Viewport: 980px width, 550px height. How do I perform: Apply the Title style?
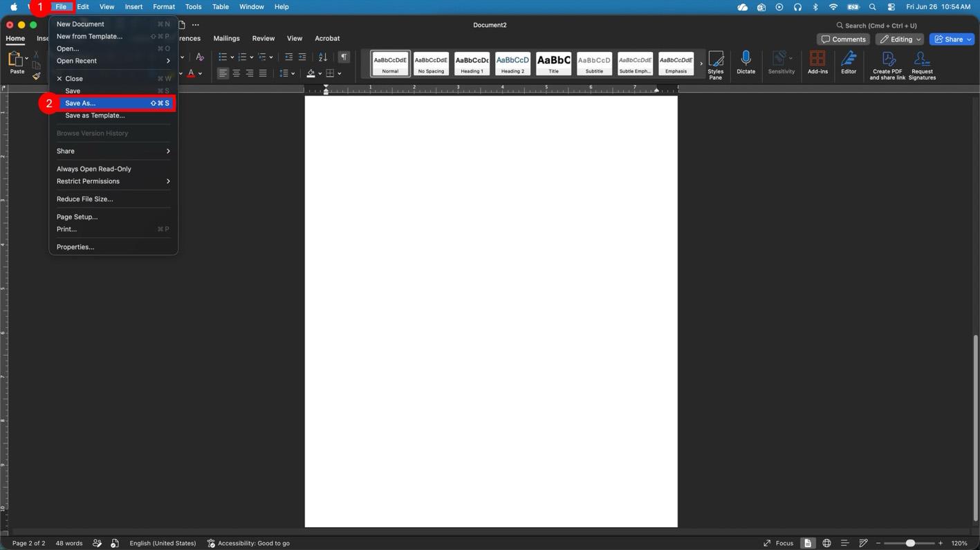point(553,64)
